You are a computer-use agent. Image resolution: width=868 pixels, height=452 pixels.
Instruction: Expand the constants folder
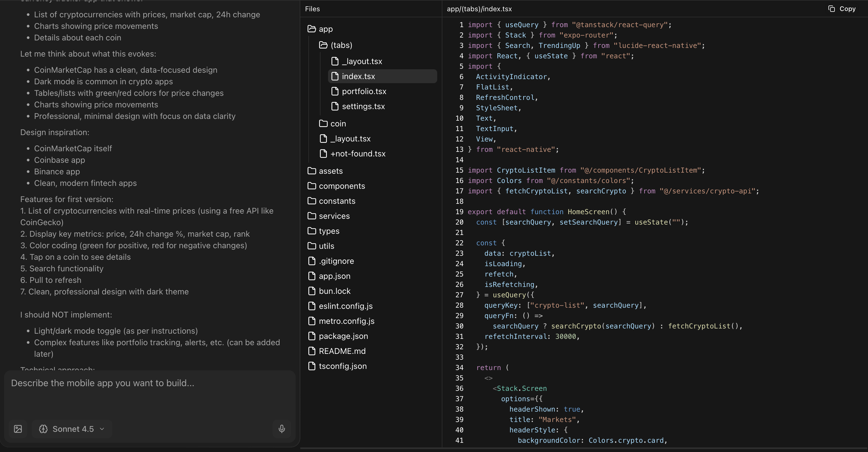click(337, 201)
